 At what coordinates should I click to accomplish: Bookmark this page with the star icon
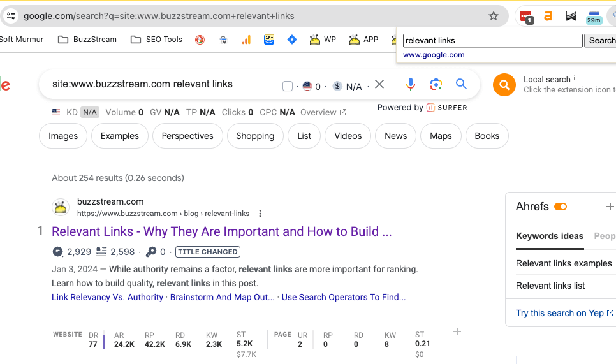click(494, 16)
